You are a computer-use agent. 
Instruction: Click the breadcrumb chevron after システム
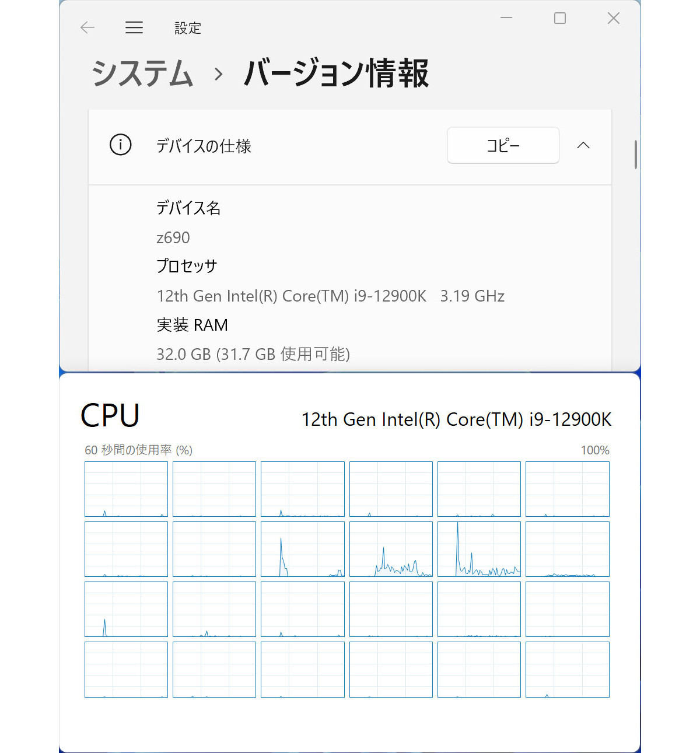[219, 74]
